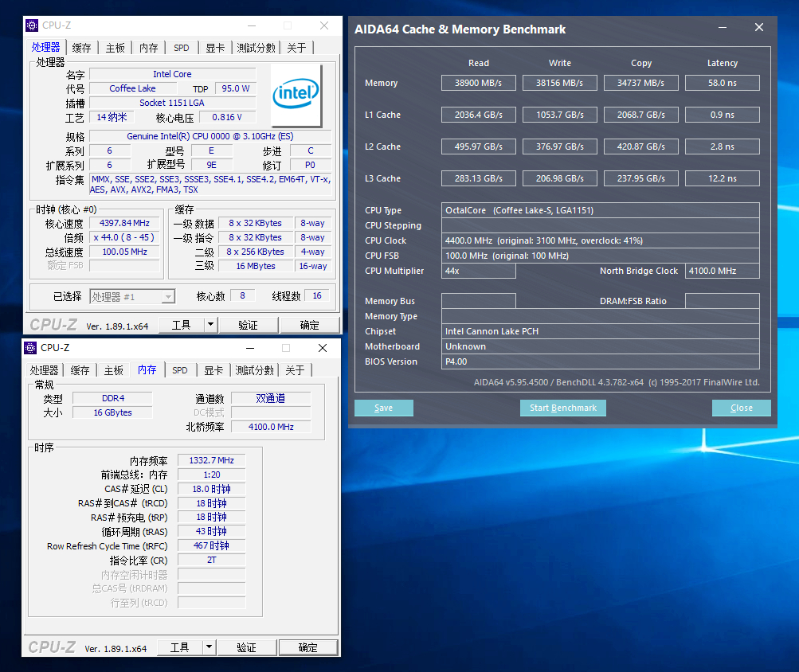Open the 缓存 tab in the top CPU-Z window
Image resolution: width=799 pixels, height=672 pixels.
coord(80,47)
